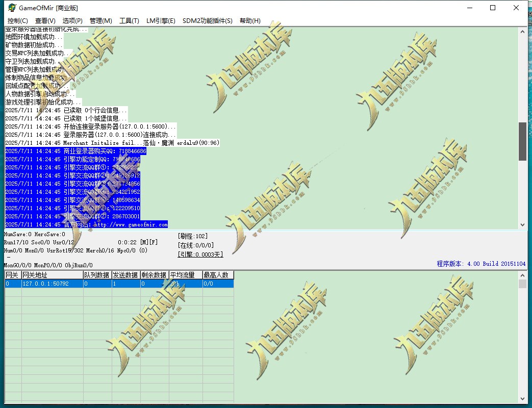Click the Merchant Initalize fail log line

click(x=112, y=143)
